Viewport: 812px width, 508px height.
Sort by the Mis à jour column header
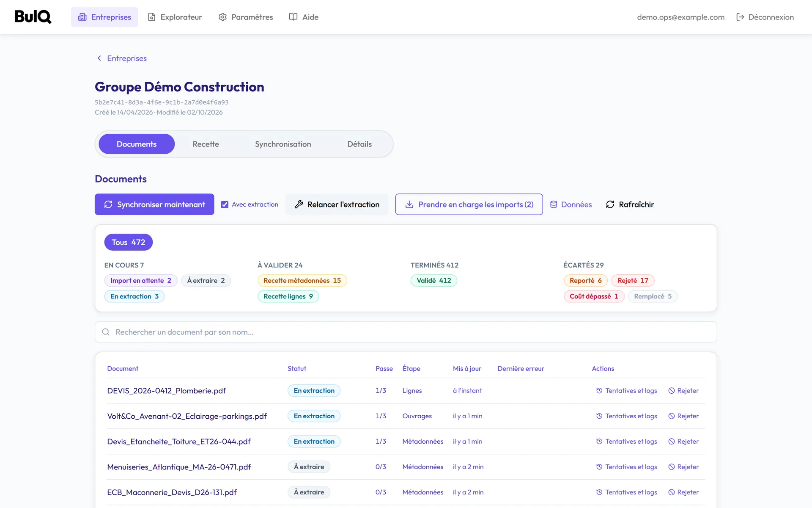pos(467,369)
